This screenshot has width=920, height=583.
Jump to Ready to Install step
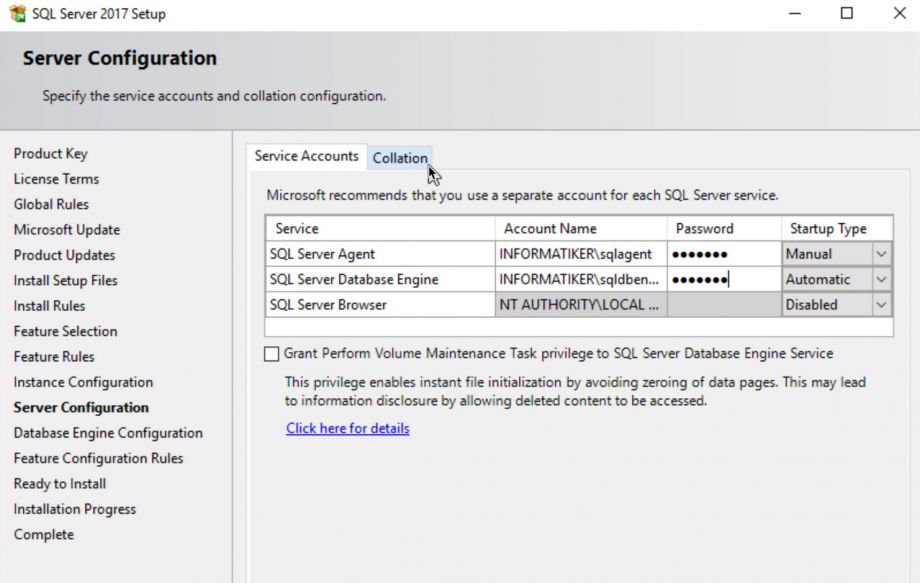coord(59,483)
